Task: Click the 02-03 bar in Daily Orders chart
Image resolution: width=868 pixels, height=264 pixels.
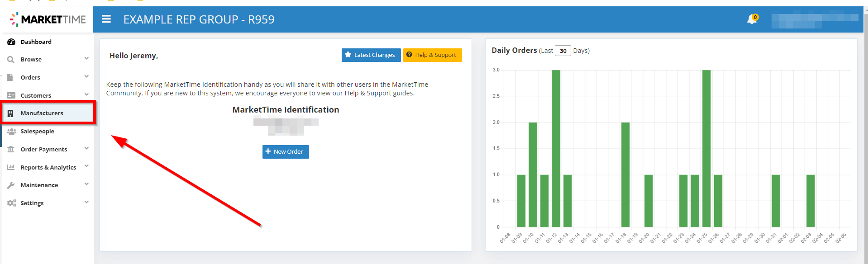Action: (x=811, y=201)
